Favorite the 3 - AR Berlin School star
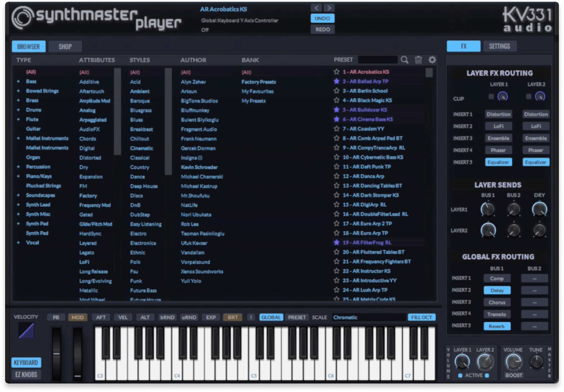This screenshot has width=564, height=392. (x=336, y=91)
